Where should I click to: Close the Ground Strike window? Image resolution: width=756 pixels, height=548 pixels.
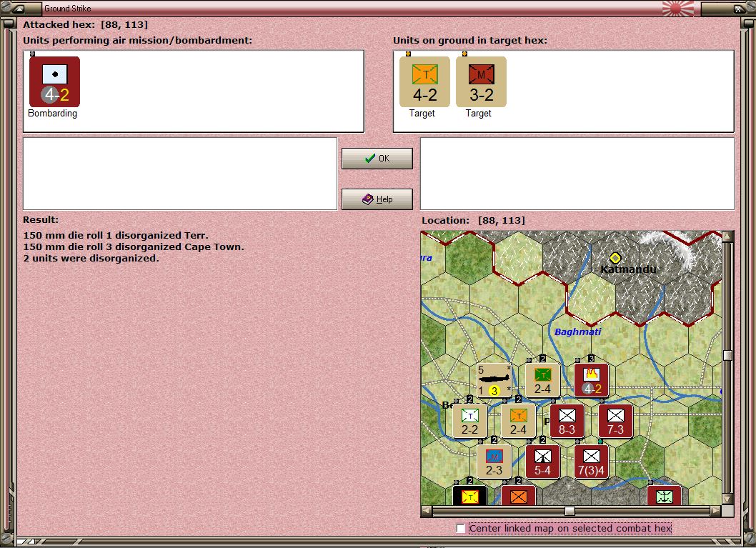point(738,9)
